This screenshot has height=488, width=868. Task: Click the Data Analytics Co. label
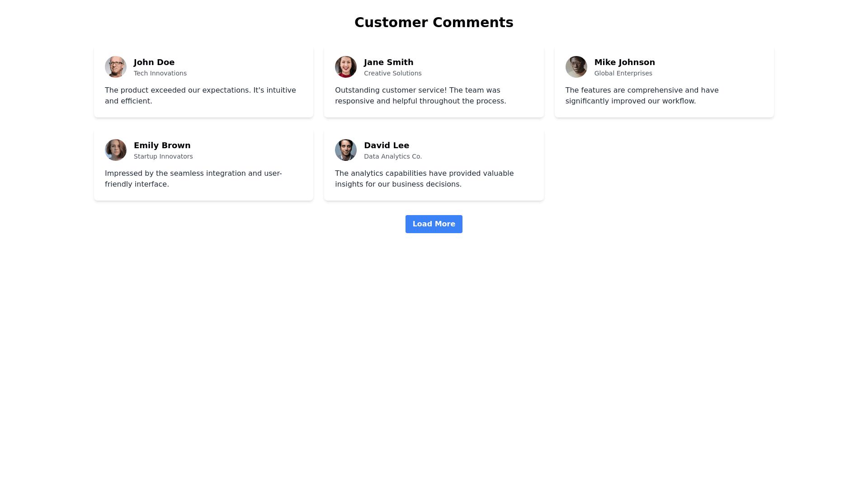coord(392,156)
